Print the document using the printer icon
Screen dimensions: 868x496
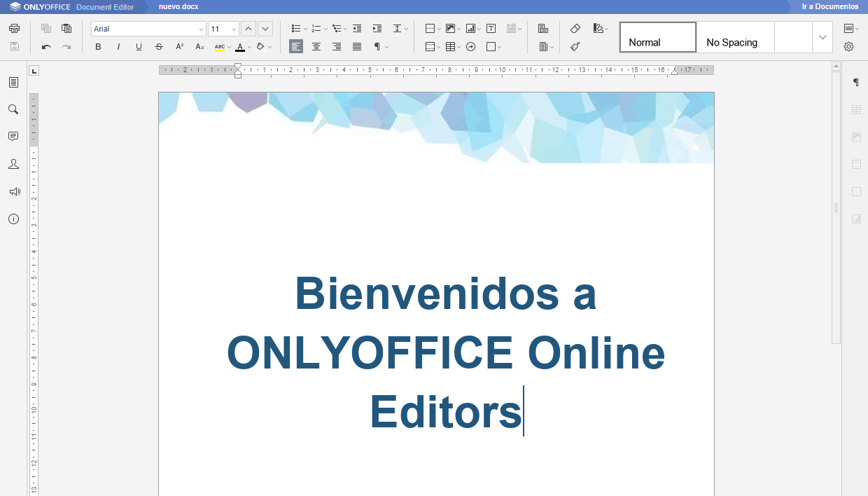pyautogui.click(x=14, y=29)
